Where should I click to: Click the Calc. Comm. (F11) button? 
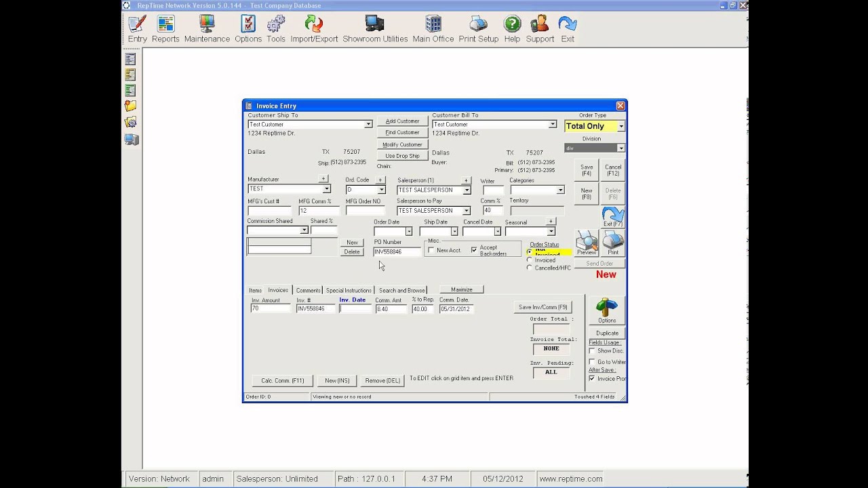(x=283, y=381)
